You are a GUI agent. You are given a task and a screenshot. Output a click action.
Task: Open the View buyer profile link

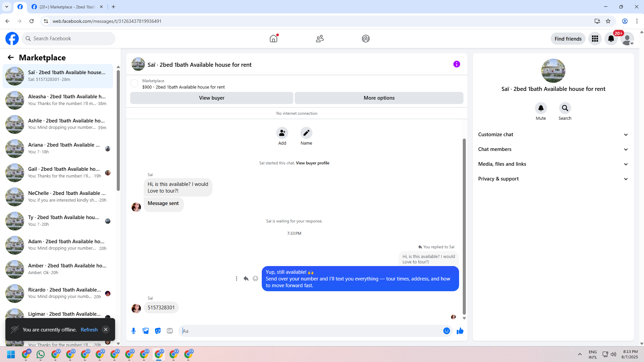click(x=312, y=163)
